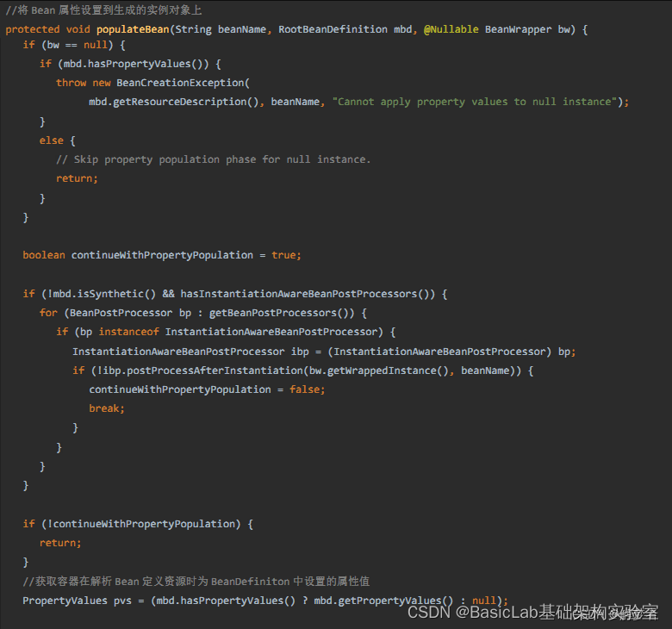Click the 'bp instanceof InstantiationAwareBeanPostProcessor' line
This screenshot has height=629, width=672.
(x=226, y=332)
